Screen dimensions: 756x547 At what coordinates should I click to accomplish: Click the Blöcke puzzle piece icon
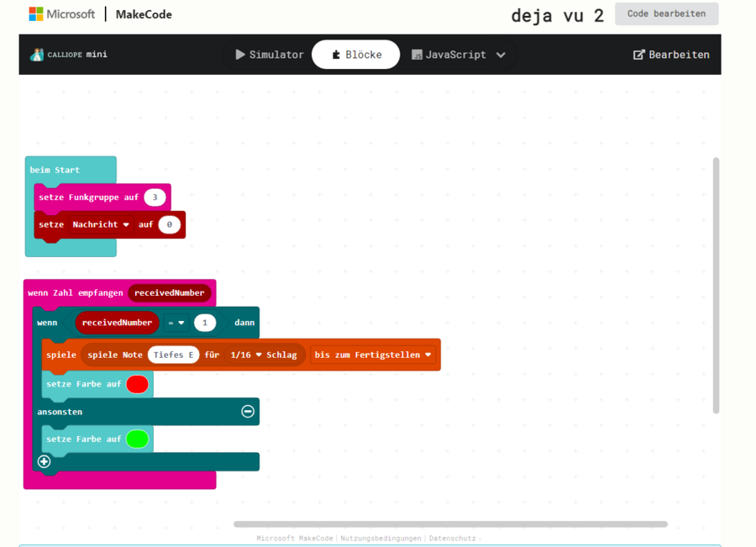pyautogui.click(x=336, y=55)
